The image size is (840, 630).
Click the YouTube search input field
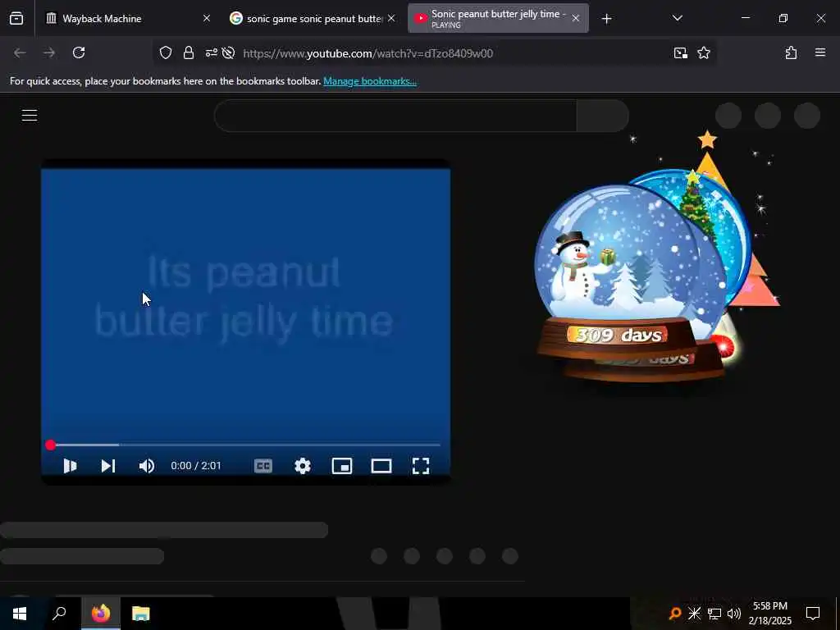396,116
